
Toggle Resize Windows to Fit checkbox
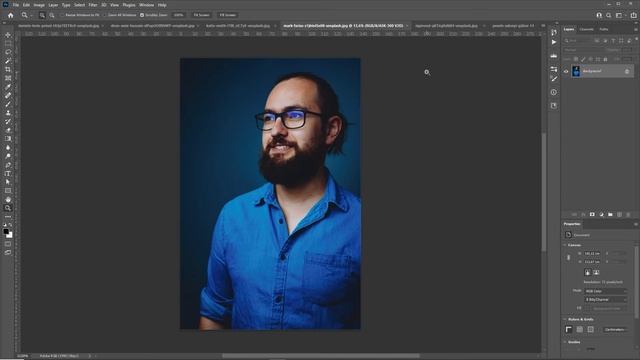point(62,15)
